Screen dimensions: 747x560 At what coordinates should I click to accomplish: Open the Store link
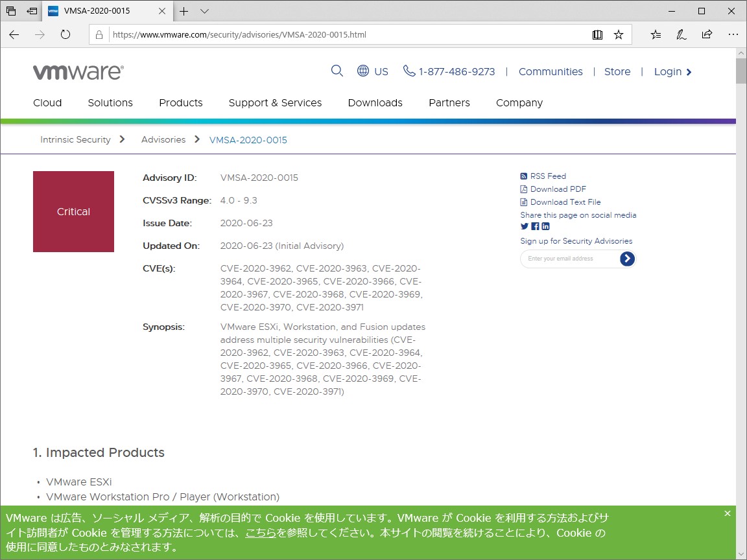617,71
